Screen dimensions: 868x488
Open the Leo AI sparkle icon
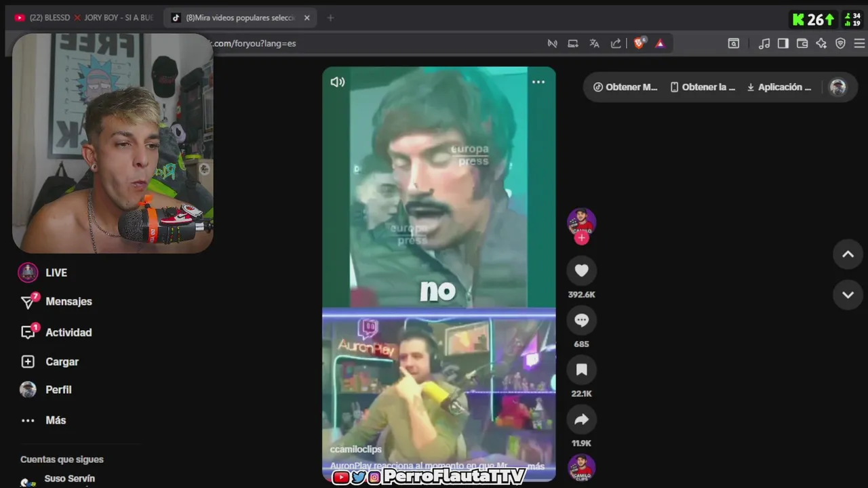[x=821, y=43]
